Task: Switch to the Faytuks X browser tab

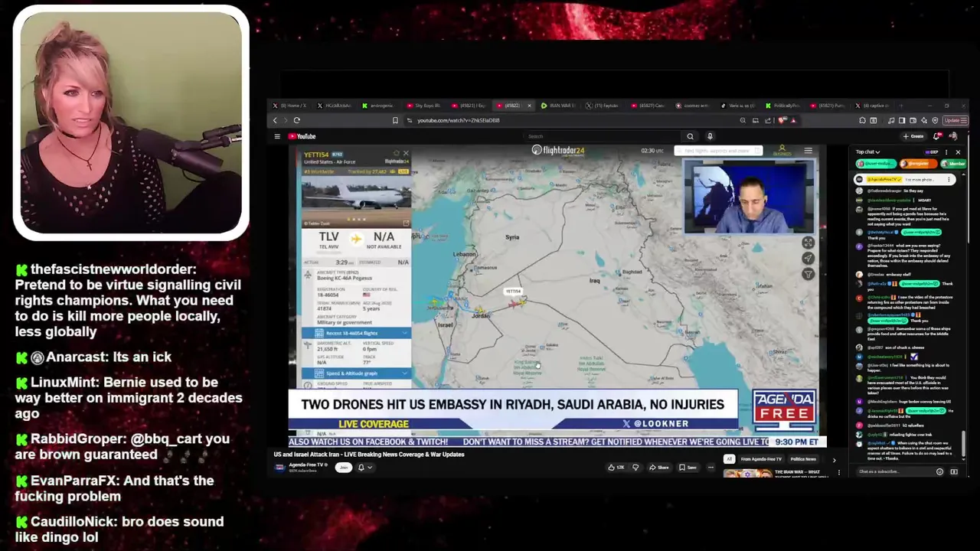Action: tap(602, 106)
